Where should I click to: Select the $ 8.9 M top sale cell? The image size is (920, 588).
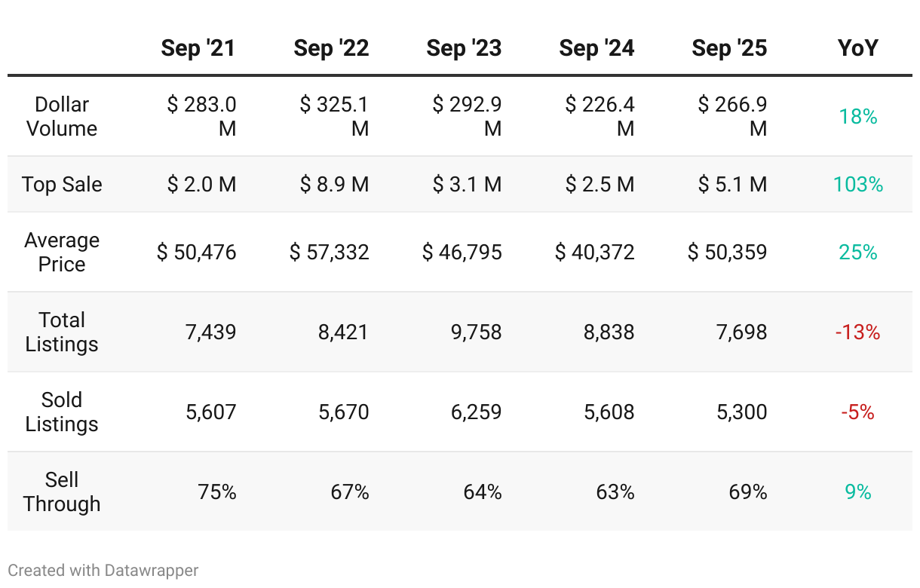(334, 185)
